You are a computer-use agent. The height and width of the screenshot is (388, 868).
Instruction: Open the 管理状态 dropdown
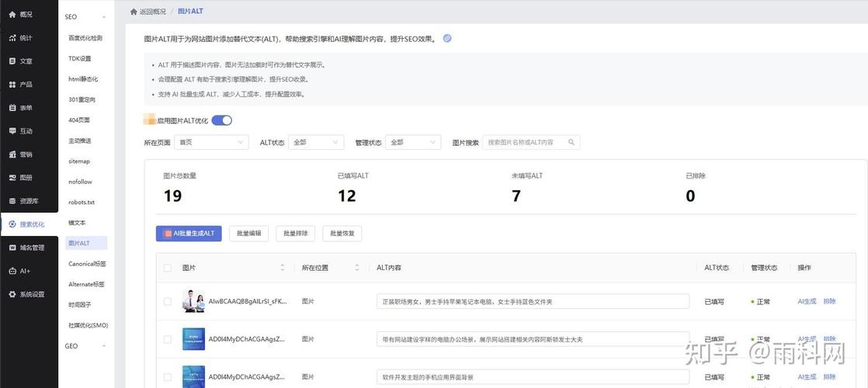(x=413, y=142)
